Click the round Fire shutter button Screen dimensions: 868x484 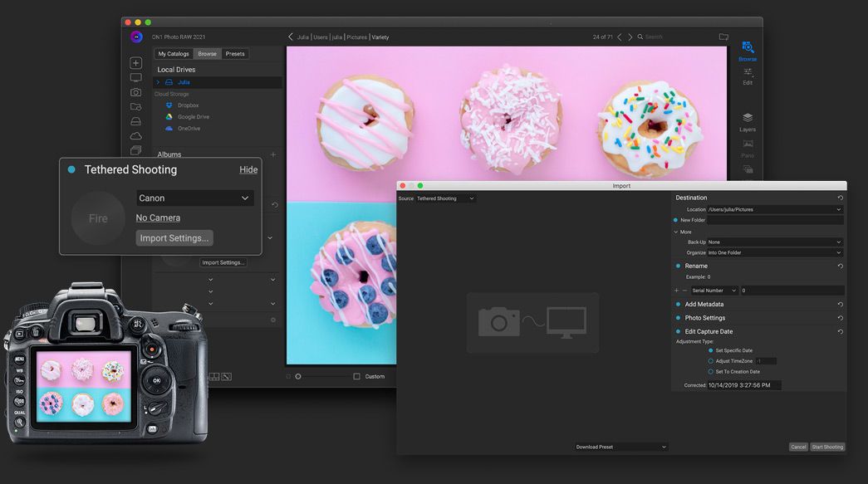coord(98,218)
